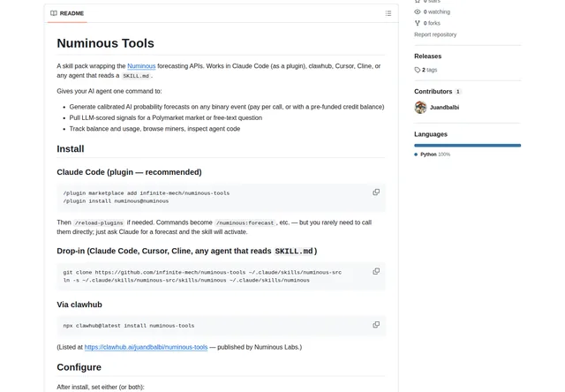Open the 0 watching link

(x=436, y=11)
